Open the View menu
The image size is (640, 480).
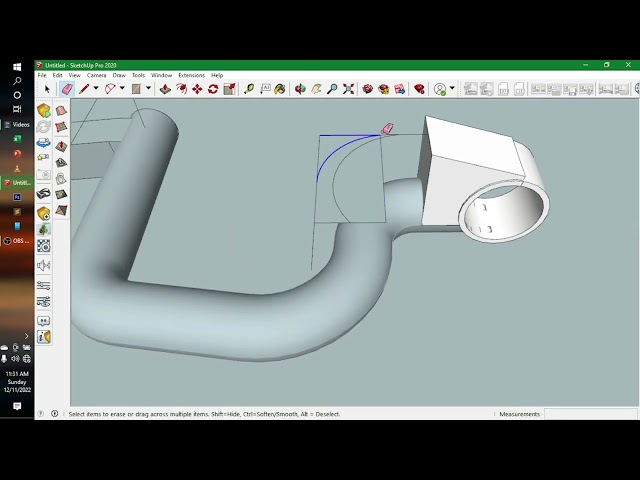74,76
